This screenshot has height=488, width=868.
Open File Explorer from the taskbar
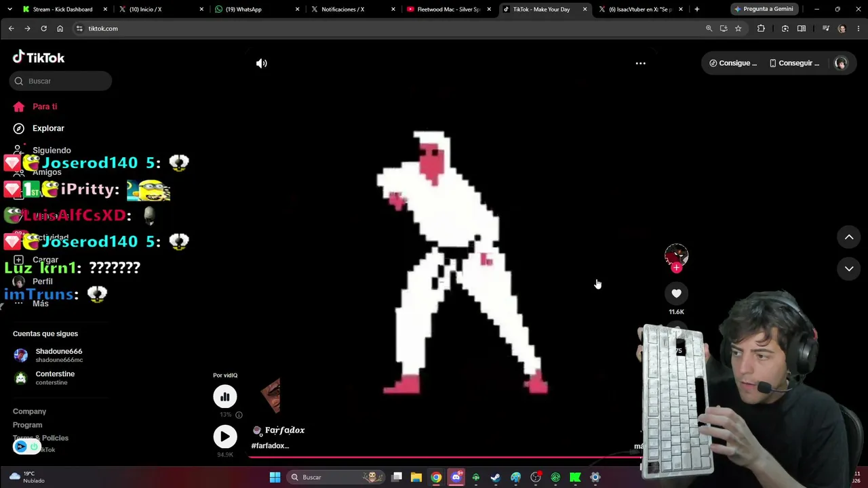coord(416,477)
